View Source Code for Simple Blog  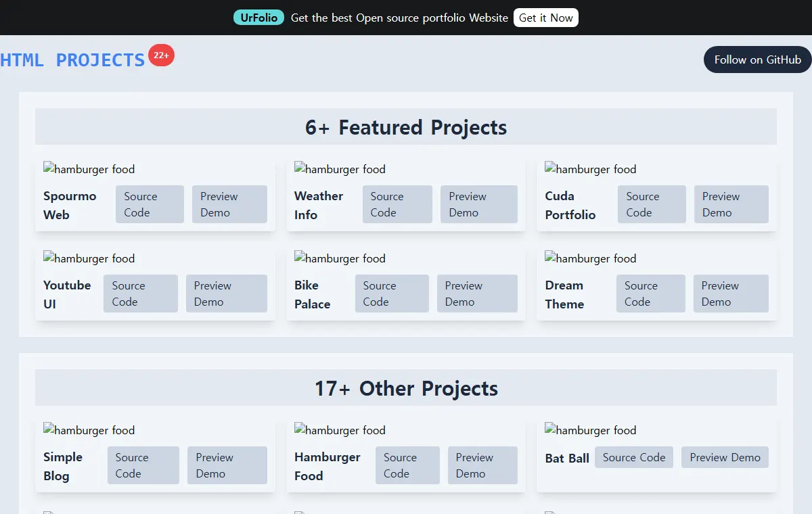pyautogui.click(x=143, y=465)
